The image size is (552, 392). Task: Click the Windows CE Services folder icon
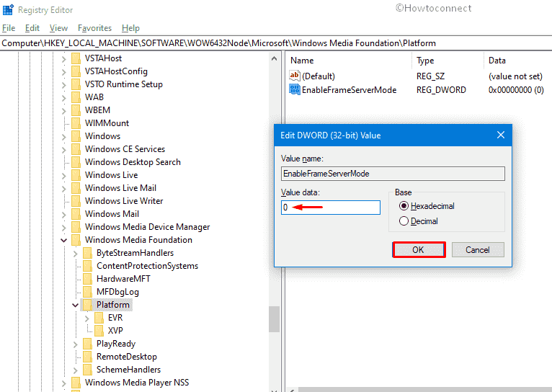coord(76,149)
